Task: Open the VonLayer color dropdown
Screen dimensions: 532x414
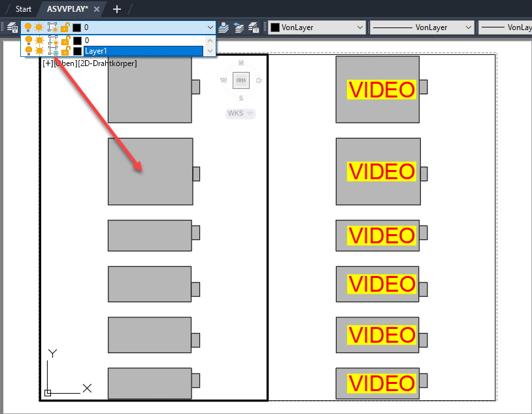Action: coord(317,27)
